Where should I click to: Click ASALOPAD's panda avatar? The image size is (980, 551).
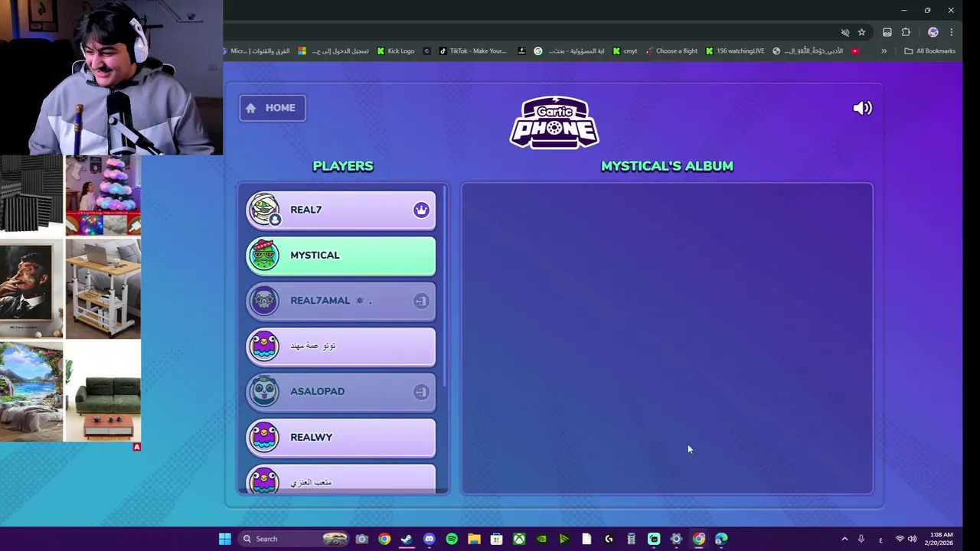[x=264, y=392]
